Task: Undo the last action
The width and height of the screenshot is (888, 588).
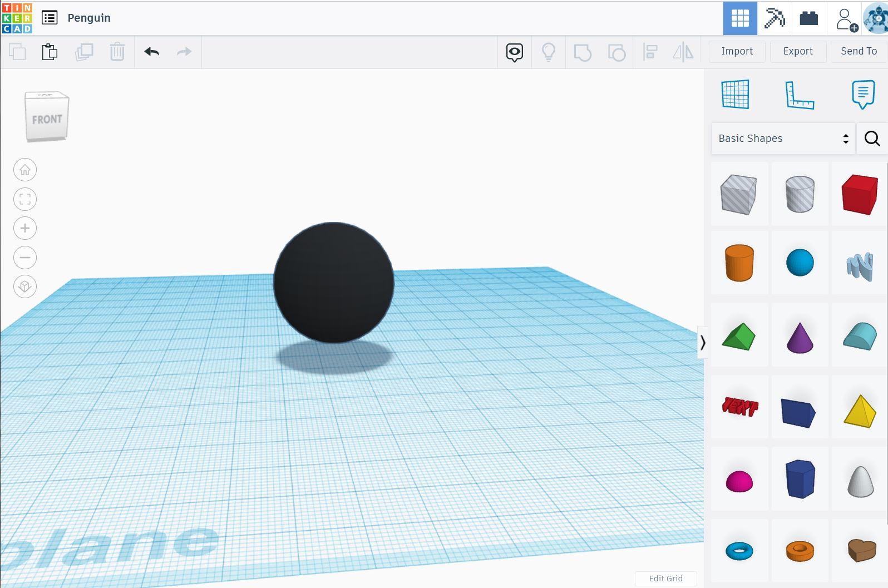Action: pyautogui.click(x=151, y=52)
